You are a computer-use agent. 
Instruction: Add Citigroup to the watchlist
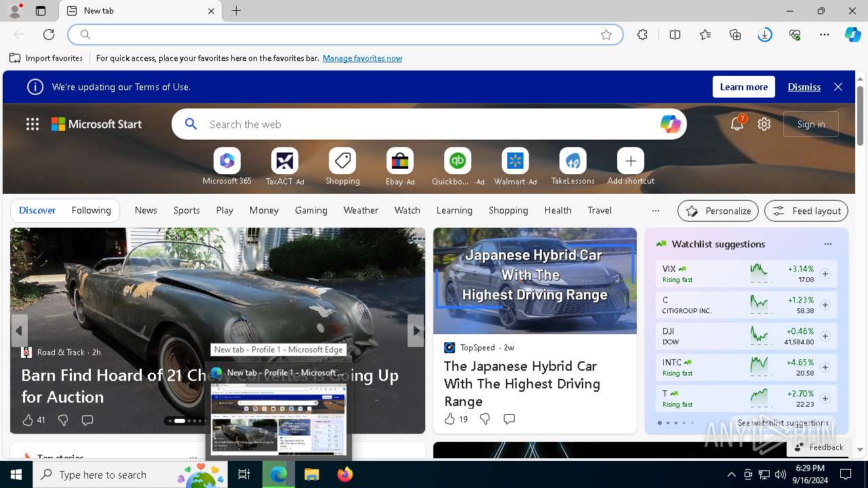(x=825, y=305)
